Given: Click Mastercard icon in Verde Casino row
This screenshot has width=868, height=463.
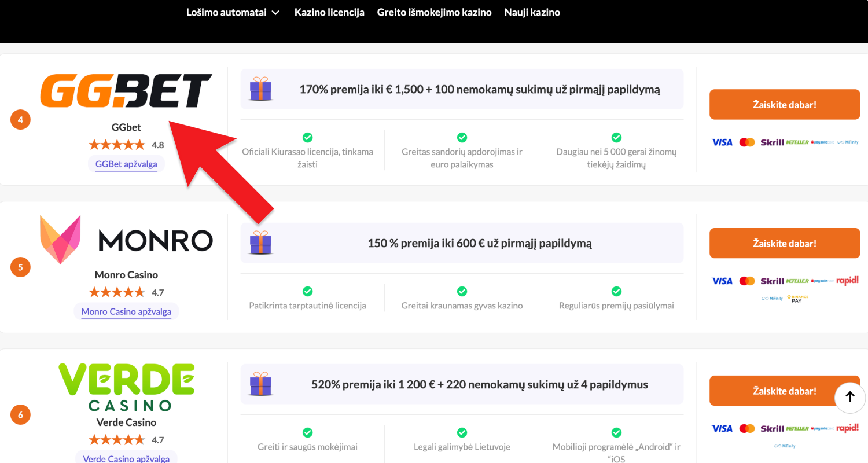Looking at the screenshot, I should click(x=747, y=428).
